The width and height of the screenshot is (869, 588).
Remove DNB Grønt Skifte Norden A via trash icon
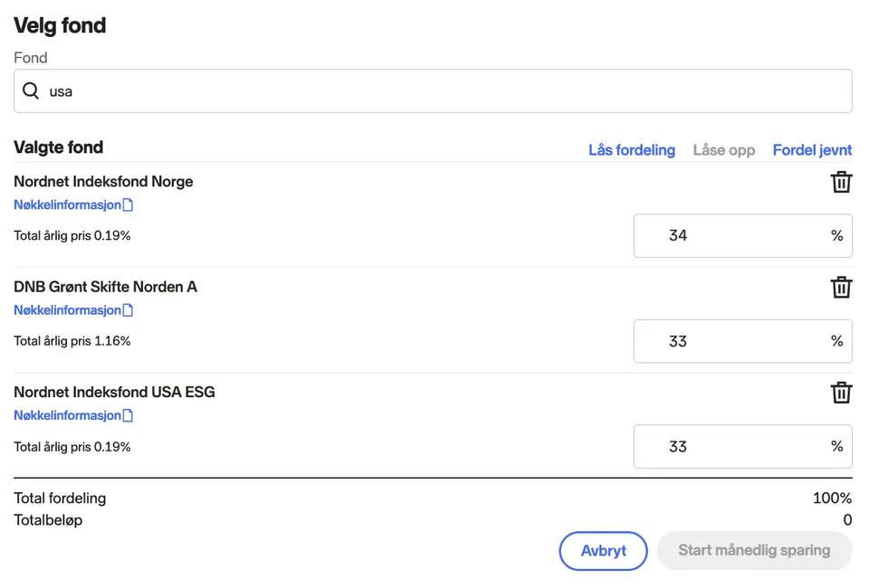click(841, 288)
